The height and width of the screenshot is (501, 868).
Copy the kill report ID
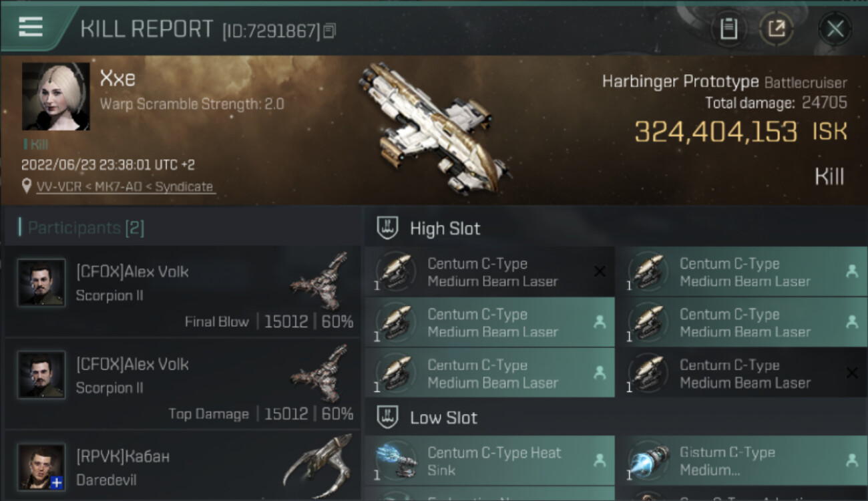(x=329, y=31)
